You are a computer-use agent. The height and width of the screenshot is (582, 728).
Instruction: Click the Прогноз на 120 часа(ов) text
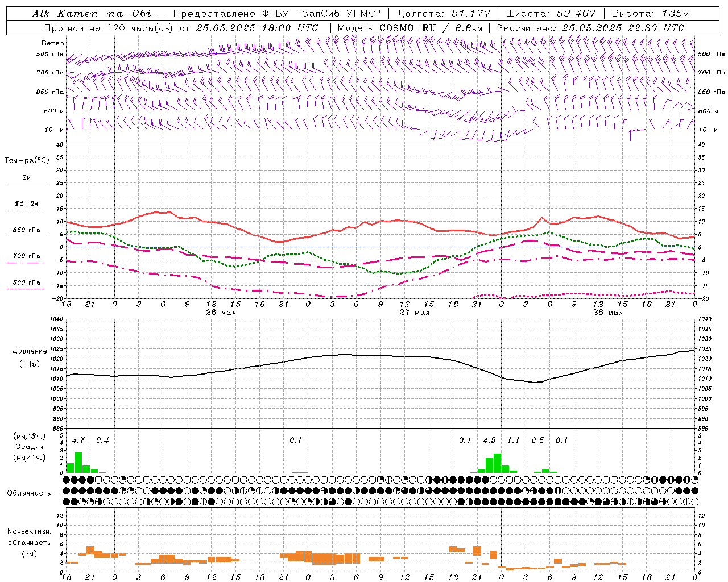[108, 28]
